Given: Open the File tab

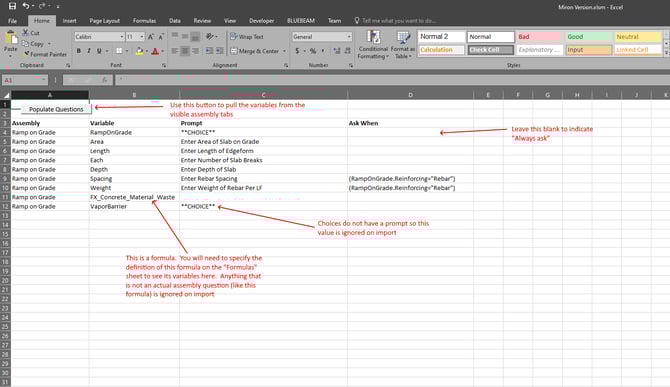Looking at the screenshot, I should (12, 21).
